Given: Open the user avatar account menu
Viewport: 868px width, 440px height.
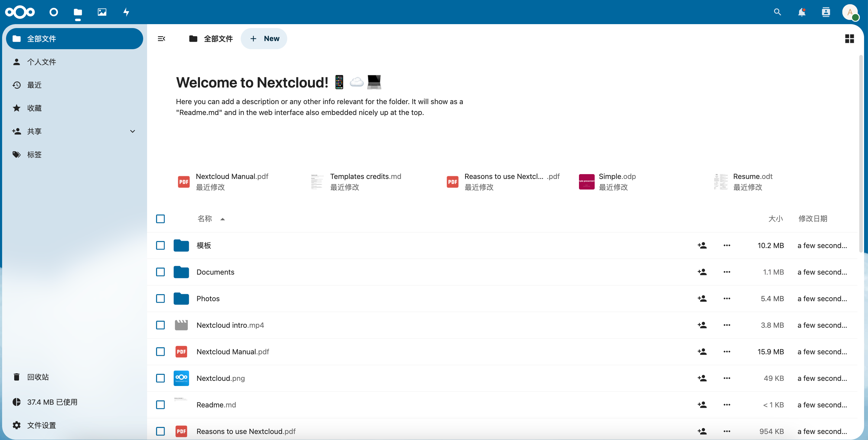Looking at the screenshot, I should pos(850,12).
